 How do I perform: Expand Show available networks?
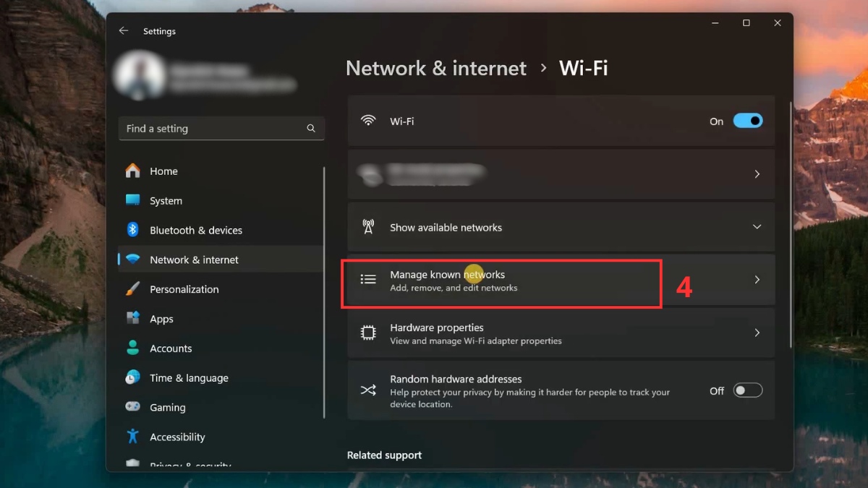tap(757, 226)
